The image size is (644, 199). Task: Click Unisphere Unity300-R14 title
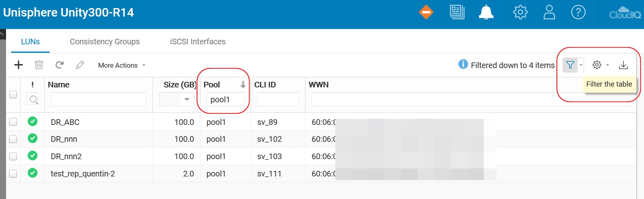[x=68, y=12]
